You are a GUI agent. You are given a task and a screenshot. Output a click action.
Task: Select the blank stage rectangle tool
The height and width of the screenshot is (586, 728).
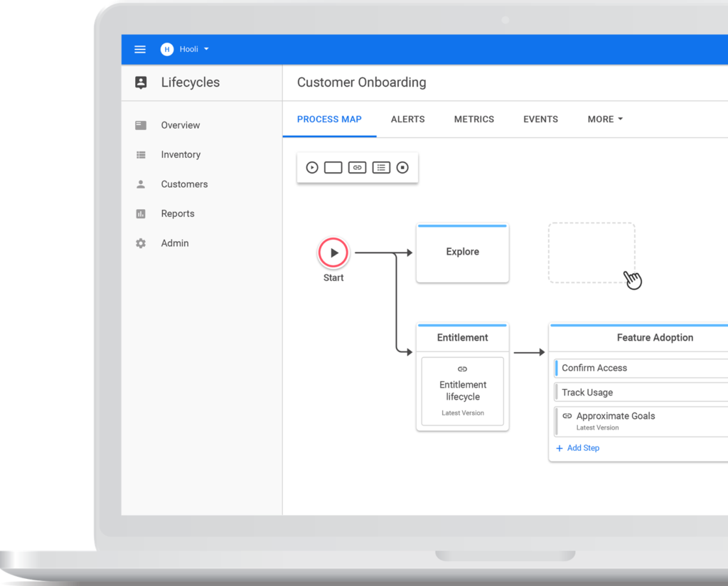pos(333,168)
